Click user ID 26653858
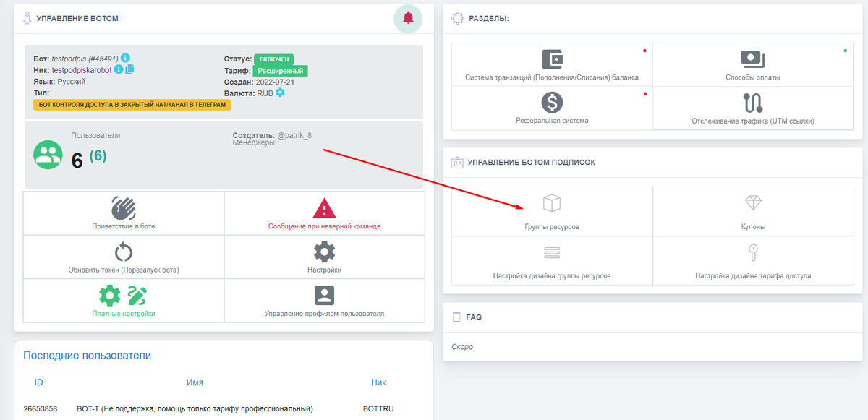The width and height of the screenshot is (868, 420). click(42, 409)
